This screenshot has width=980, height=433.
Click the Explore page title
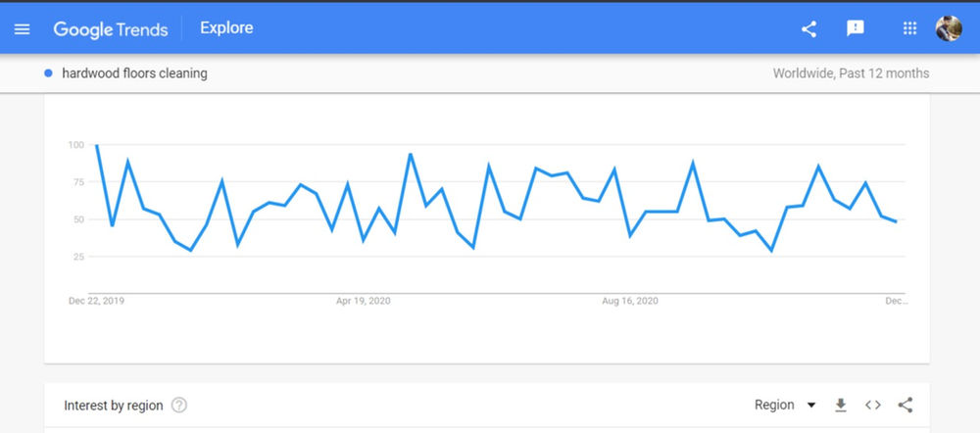pos(226,28)
